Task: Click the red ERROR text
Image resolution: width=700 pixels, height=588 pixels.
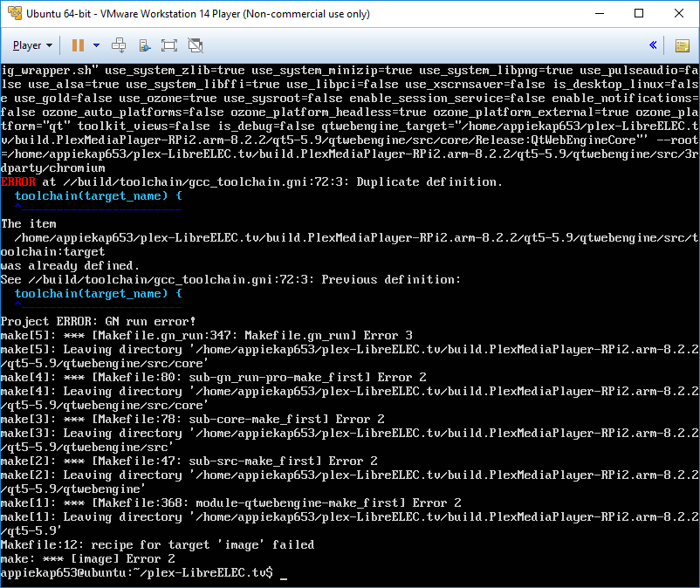Action: pyautogui.click(x=17, y=182)
